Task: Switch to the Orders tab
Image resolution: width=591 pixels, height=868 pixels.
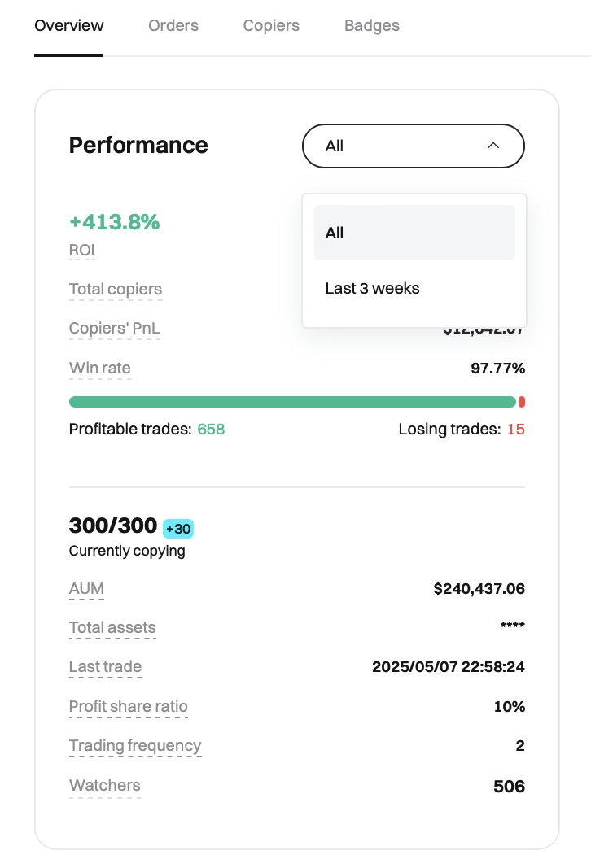Action: (x=173, y=25)
